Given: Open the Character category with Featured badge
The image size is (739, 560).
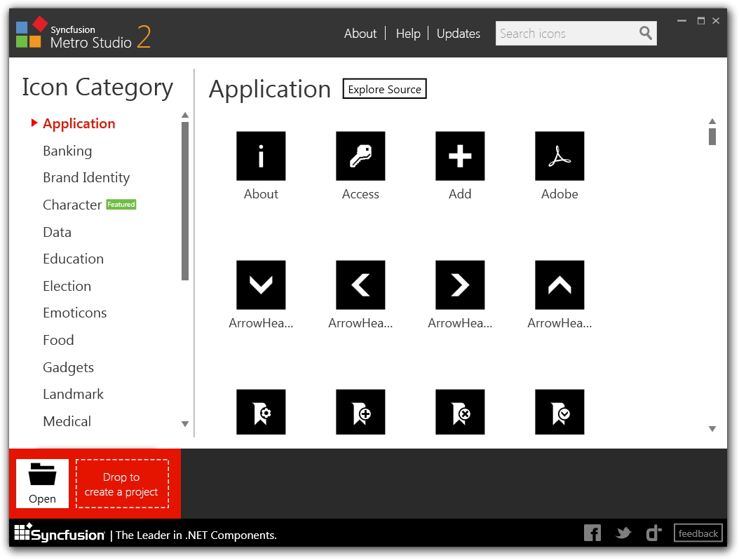Looking at the screenshot, I should click(x=72, y=204).
